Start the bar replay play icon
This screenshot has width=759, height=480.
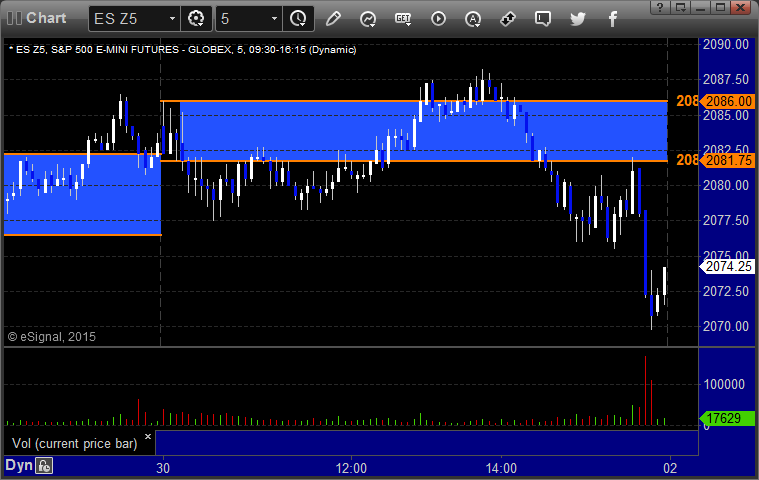coord(438,19)
